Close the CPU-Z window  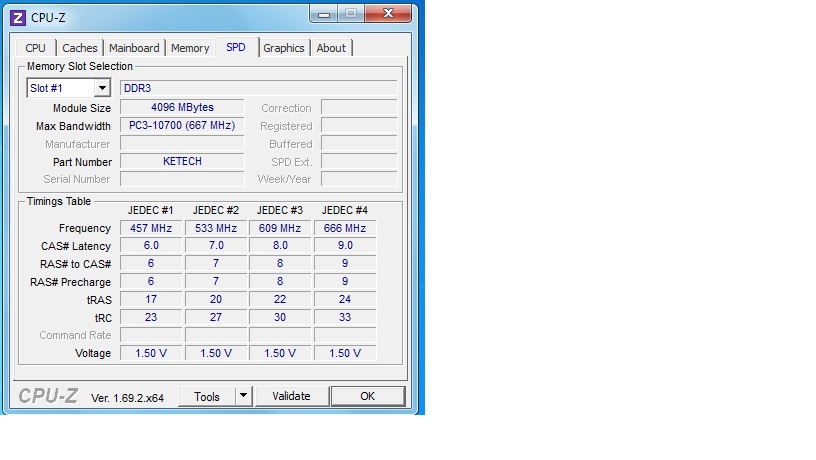388,13
